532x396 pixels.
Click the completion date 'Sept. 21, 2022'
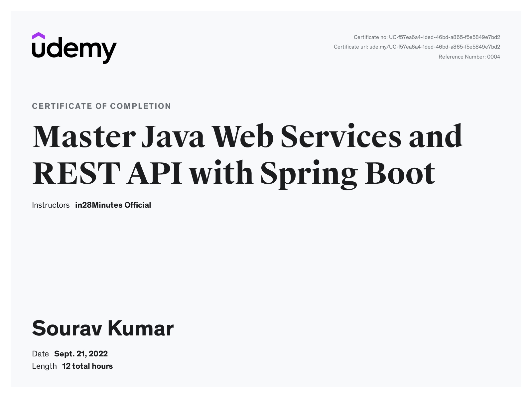click(x=81, y=354)
